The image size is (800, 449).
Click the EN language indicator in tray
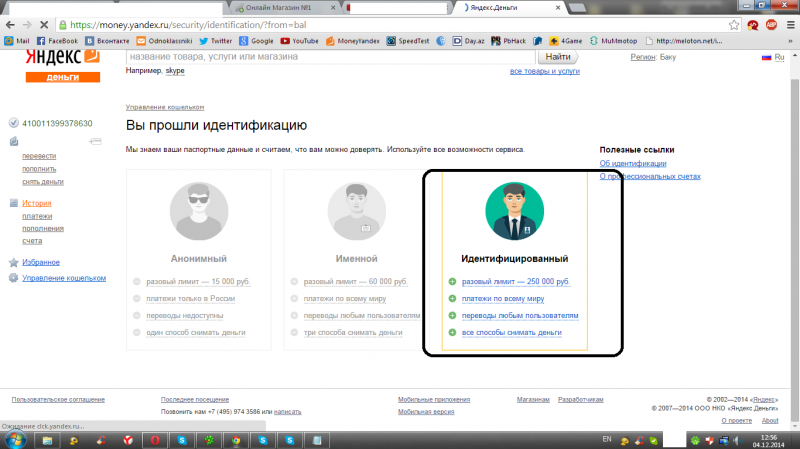pyautogui.click(x=607, y=439)
